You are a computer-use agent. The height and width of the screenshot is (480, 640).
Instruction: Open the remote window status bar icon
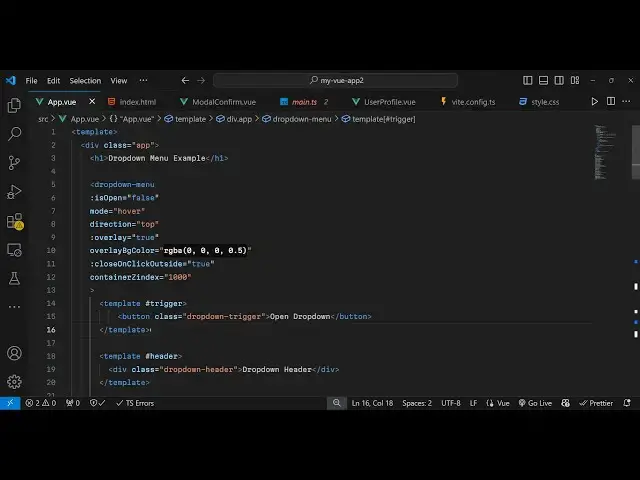click(10, 403)
